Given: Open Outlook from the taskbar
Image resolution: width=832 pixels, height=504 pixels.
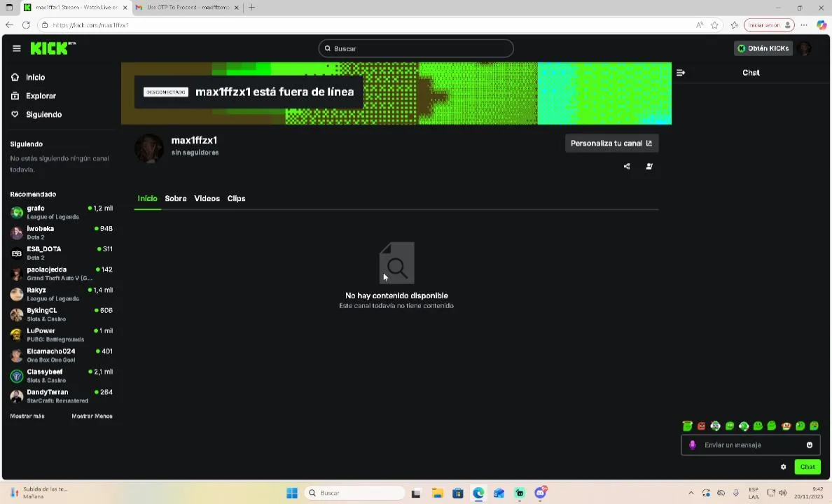Looking at the screenshot, I should (x=499, y=493).
